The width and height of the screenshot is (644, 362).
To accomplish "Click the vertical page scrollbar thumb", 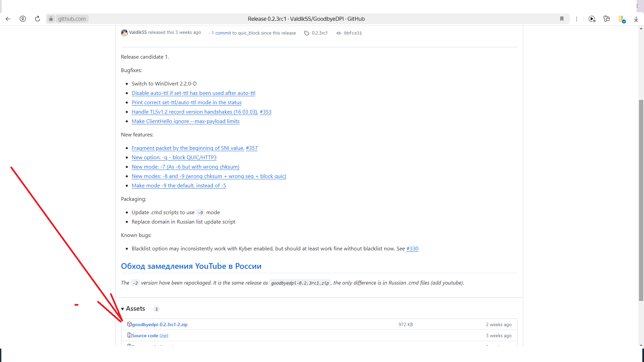I will [641, 200].
